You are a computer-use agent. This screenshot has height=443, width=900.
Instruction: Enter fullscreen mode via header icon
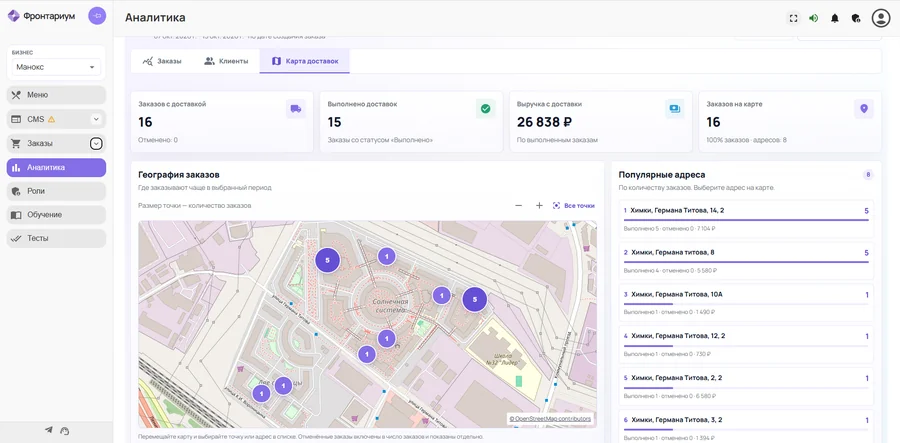coord(793,18)
